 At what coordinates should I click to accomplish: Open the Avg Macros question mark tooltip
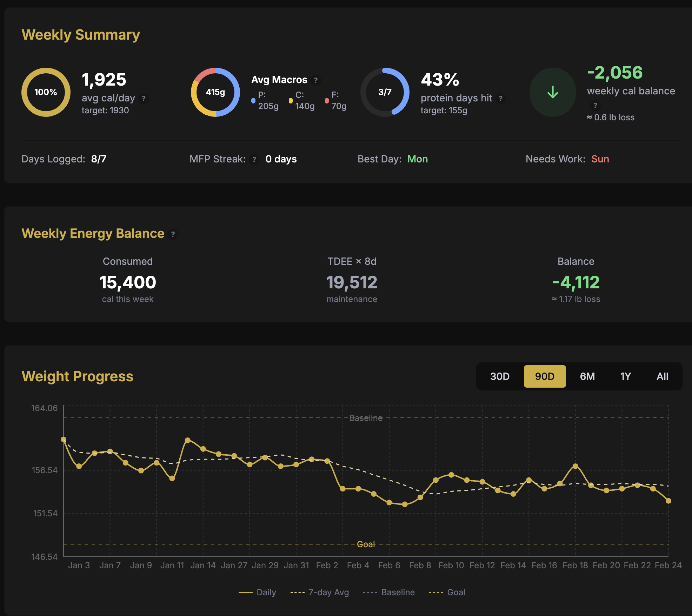[315, 80]
